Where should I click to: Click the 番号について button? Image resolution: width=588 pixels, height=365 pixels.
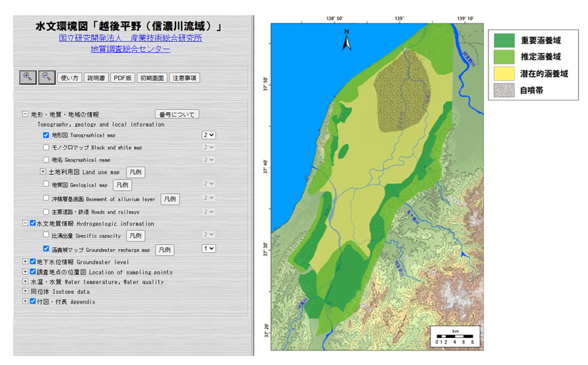coord(177,115)
